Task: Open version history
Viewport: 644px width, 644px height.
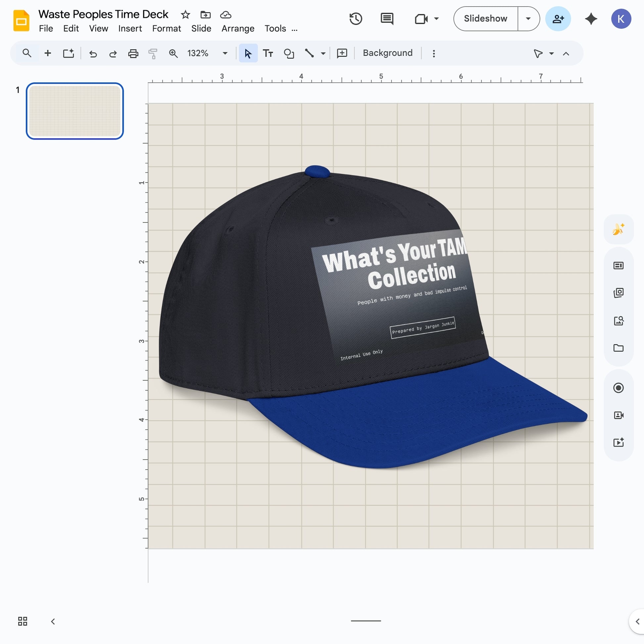Action: tap(356, 19)
